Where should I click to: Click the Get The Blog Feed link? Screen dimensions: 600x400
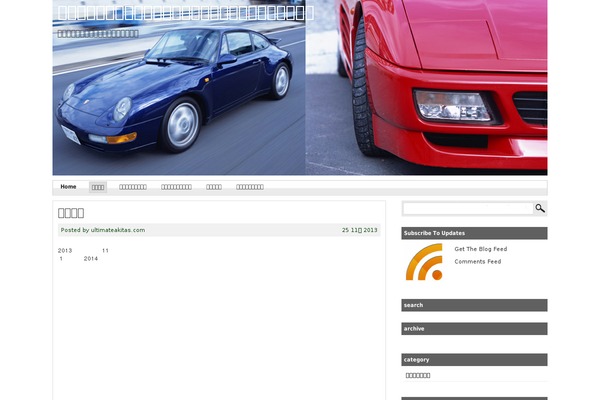point(481,249)
